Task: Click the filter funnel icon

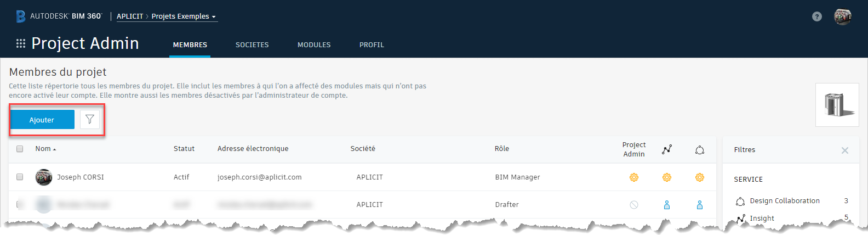Action: [90, 120]
